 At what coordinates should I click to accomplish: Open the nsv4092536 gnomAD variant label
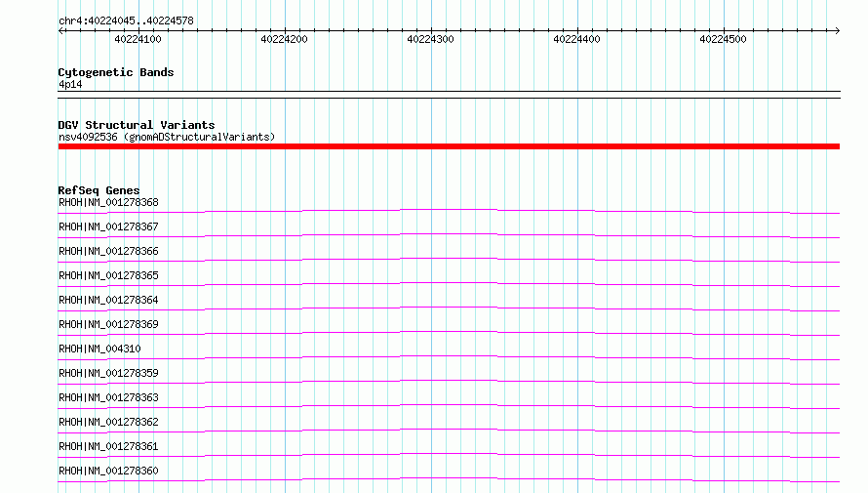[x=167, y=137]
